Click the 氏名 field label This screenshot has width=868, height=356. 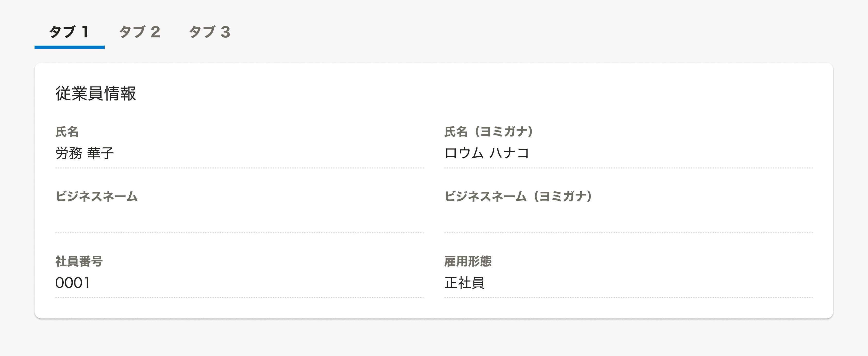(x=66, y=133)
